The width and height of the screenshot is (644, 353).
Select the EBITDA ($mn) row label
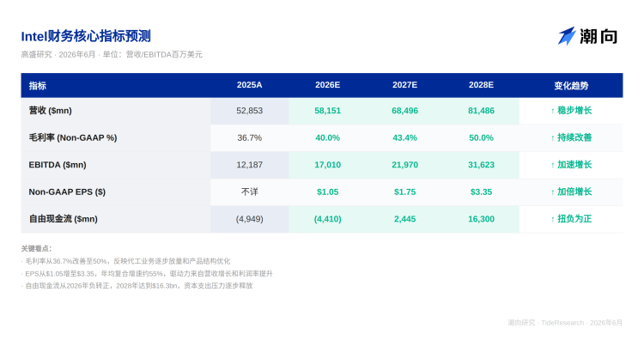pyautogui.click(x=58, y=165)
